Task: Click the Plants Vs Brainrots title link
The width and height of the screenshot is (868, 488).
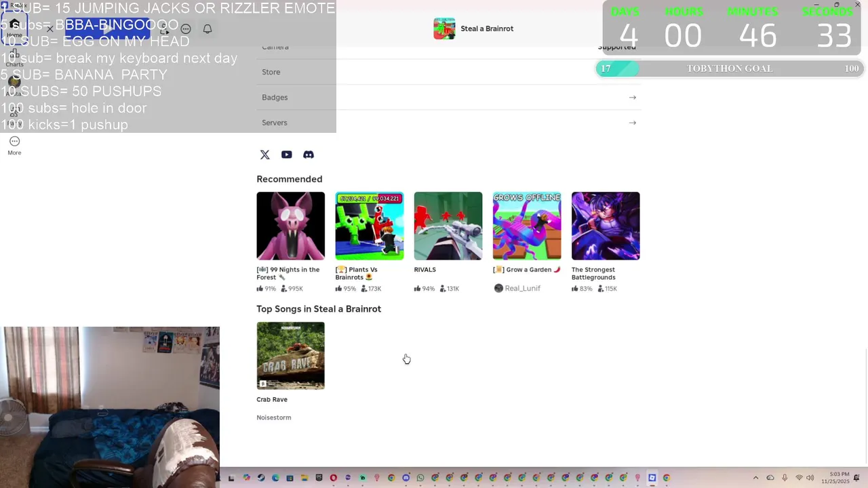Action: pyautogui.click(x=357, y=273)
